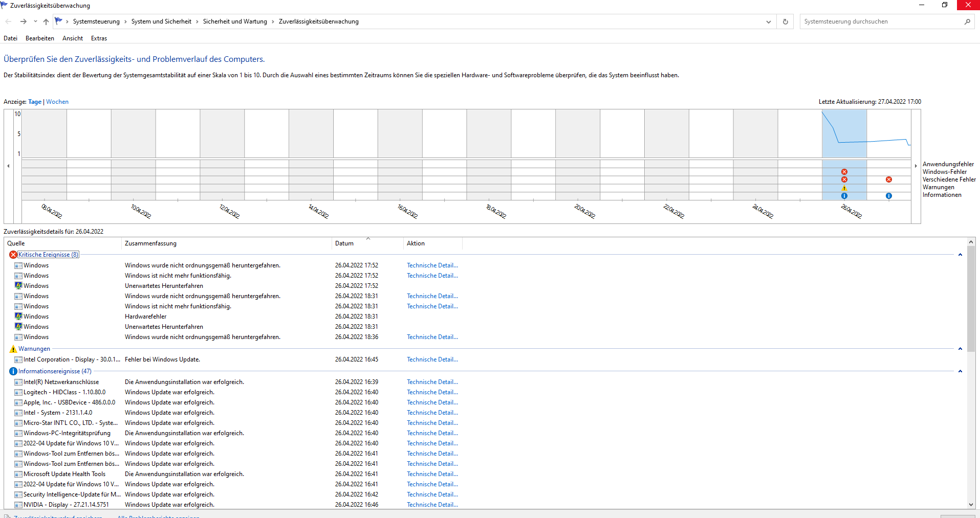Click the icon of the Security Intelligence-Update row

[18, 494]
